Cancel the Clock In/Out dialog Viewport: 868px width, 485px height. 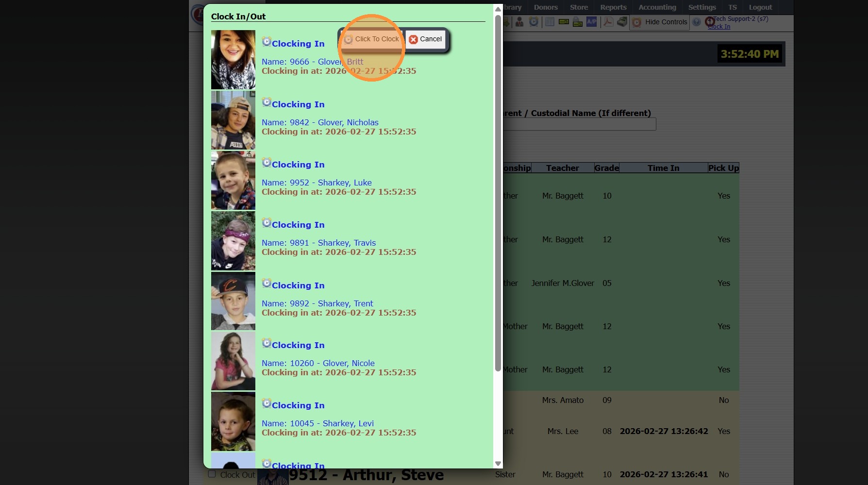(x=426, y=39)
